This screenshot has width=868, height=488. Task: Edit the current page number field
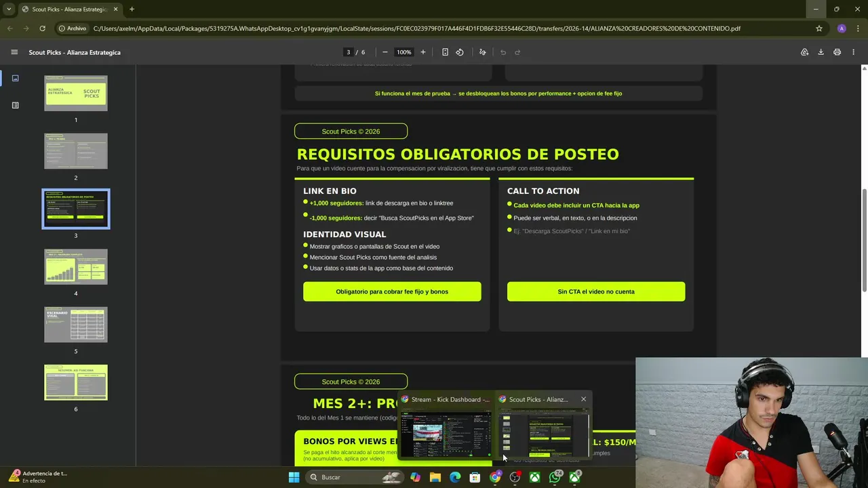349,52
